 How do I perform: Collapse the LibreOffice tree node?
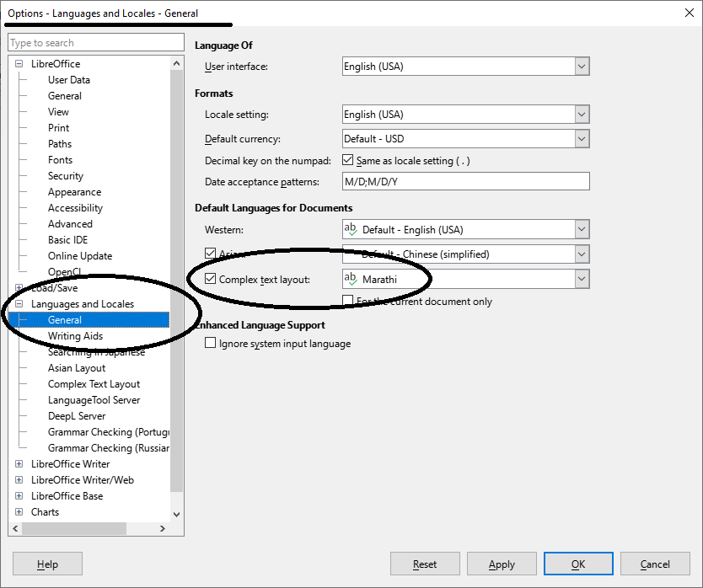tap(19, 64)
